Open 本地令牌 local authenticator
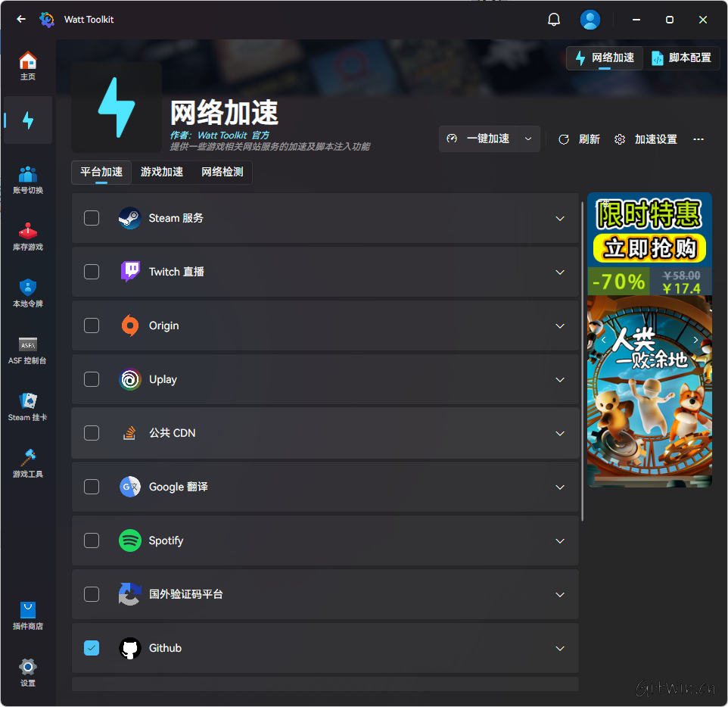This screenshot has width=728, height=707. coord(28,293)
